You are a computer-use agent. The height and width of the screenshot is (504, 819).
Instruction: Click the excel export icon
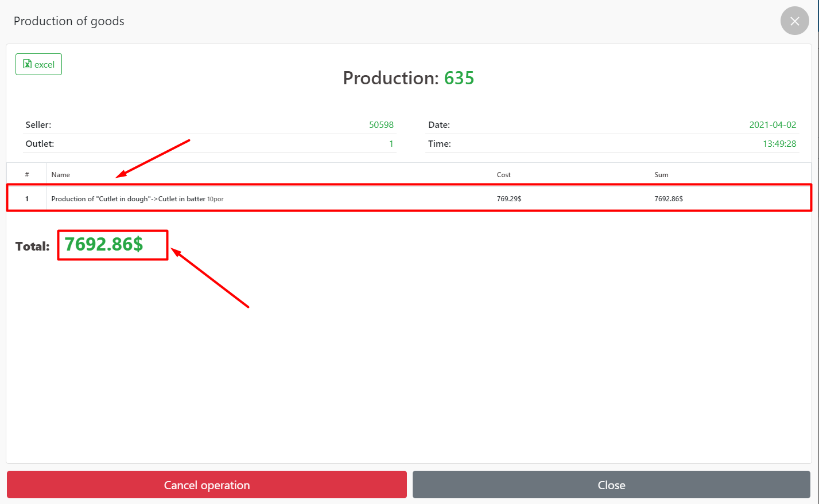28,64
